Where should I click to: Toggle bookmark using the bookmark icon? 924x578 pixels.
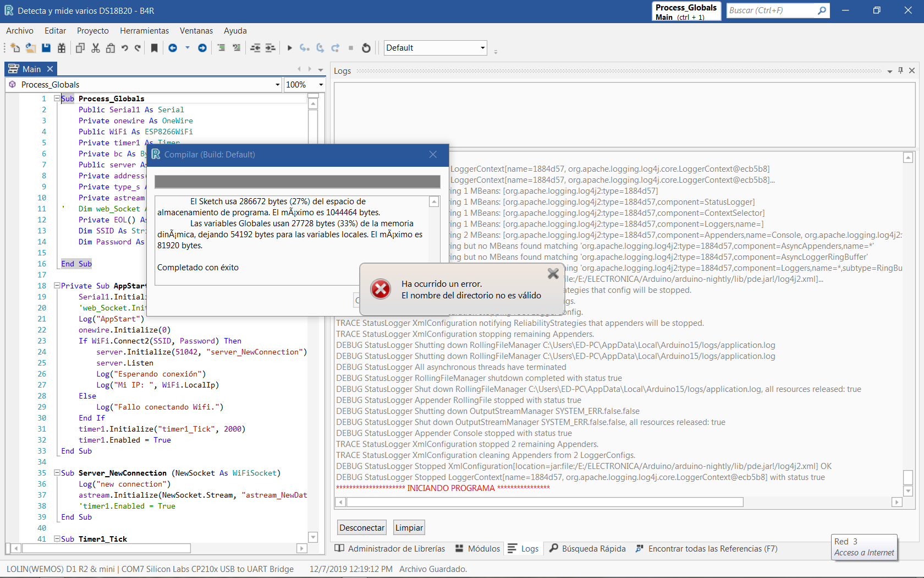[155, 48]
